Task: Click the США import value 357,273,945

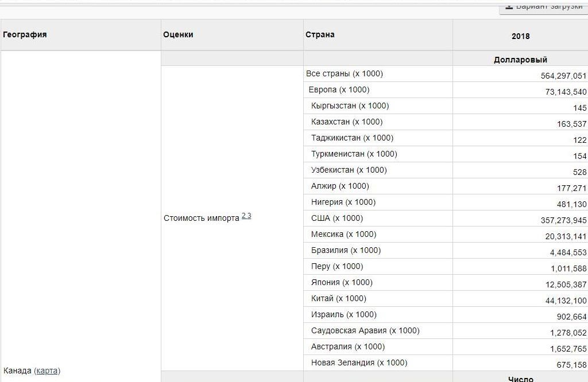Action: (x=563, y=220)
